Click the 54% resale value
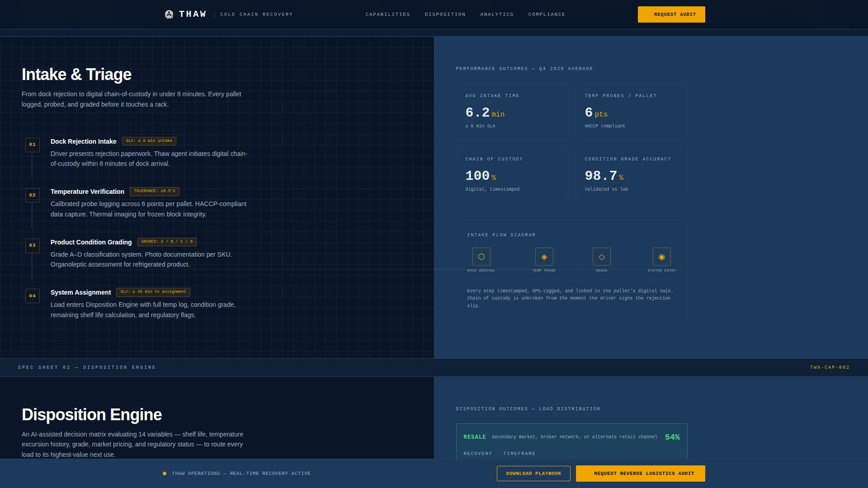Image resolution: width=868 pixels, height=488 pixels. (672, 437)
